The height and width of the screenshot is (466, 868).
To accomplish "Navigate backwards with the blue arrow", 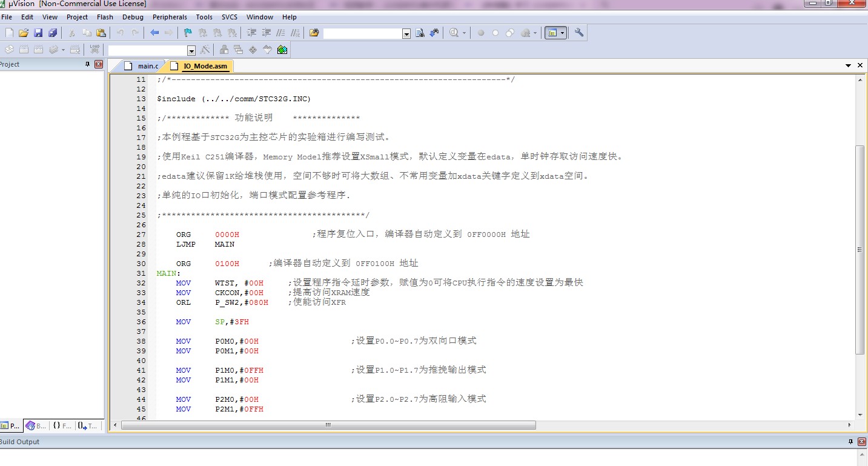I will 154,33.
